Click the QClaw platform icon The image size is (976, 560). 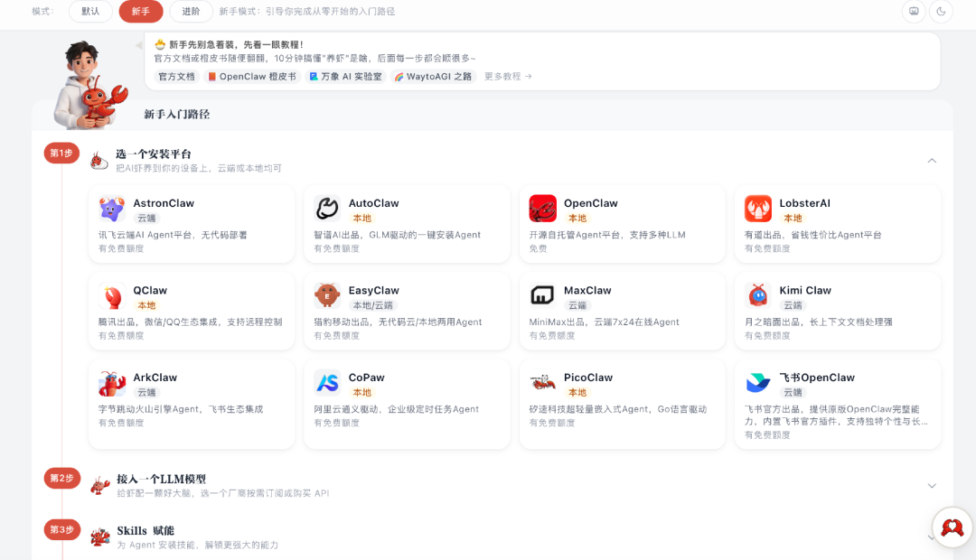pos(112,296)
